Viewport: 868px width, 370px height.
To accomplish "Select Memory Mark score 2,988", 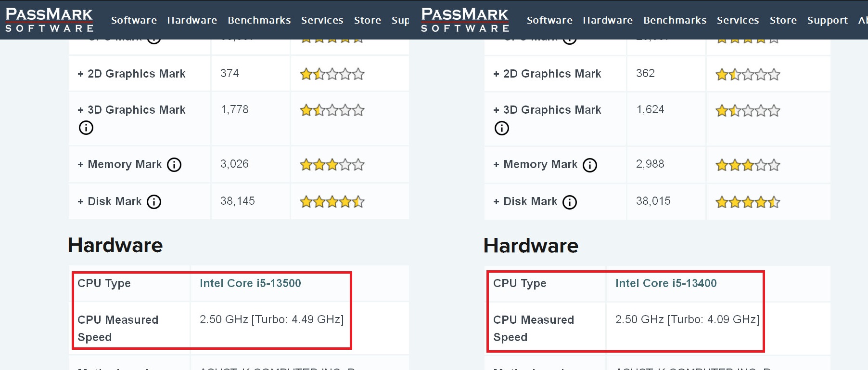I will (651, 164).
